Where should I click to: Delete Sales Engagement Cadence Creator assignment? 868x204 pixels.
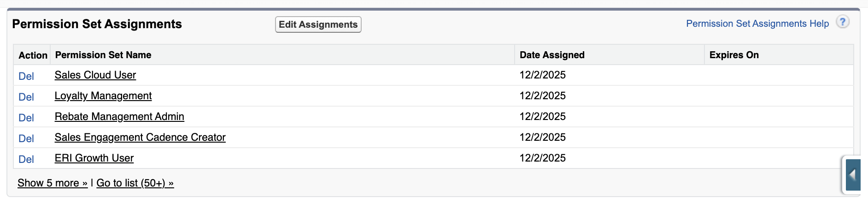click(26, 138)
